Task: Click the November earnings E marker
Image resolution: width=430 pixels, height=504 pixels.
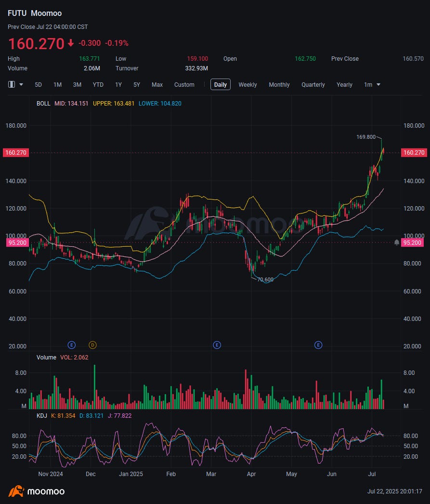Action: click(72, 345)
